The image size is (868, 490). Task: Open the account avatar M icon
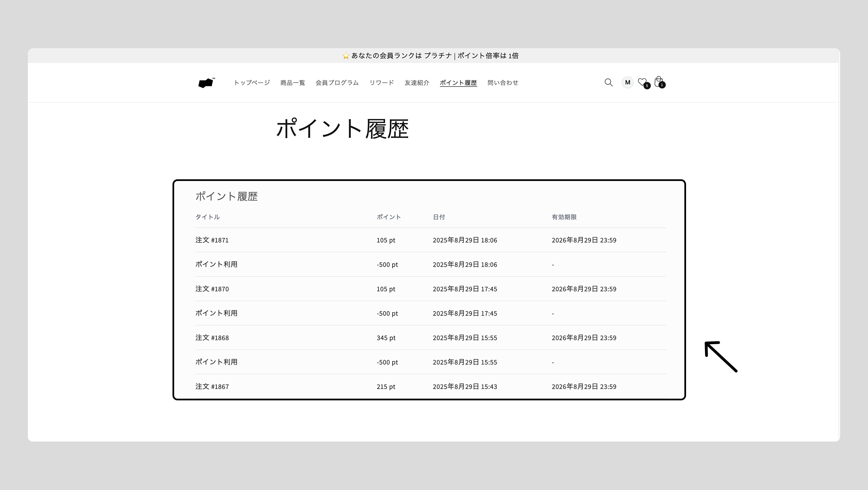coord(627,83)
